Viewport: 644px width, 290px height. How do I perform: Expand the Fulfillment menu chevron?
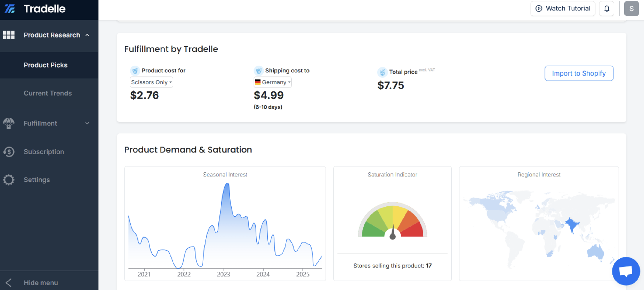click(x=87, y=123)
